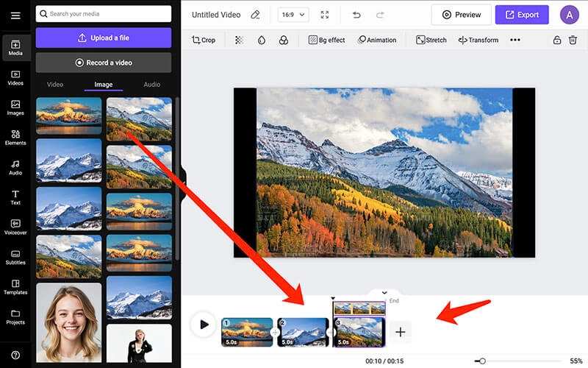Screen dimensions: 588x368
Task: Collapse the timeline using the chevron
Action: tap(385, 292)
